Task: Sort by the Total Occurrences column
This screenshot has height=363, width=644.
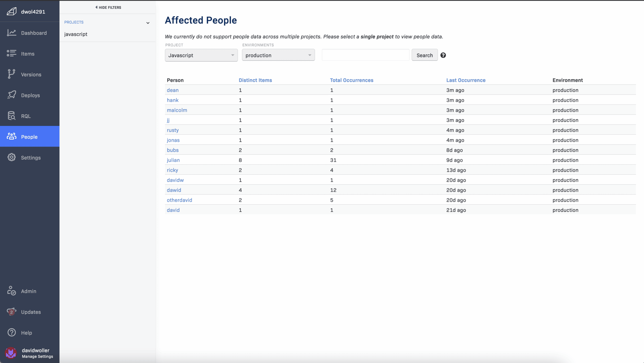Action: point(351,80)
